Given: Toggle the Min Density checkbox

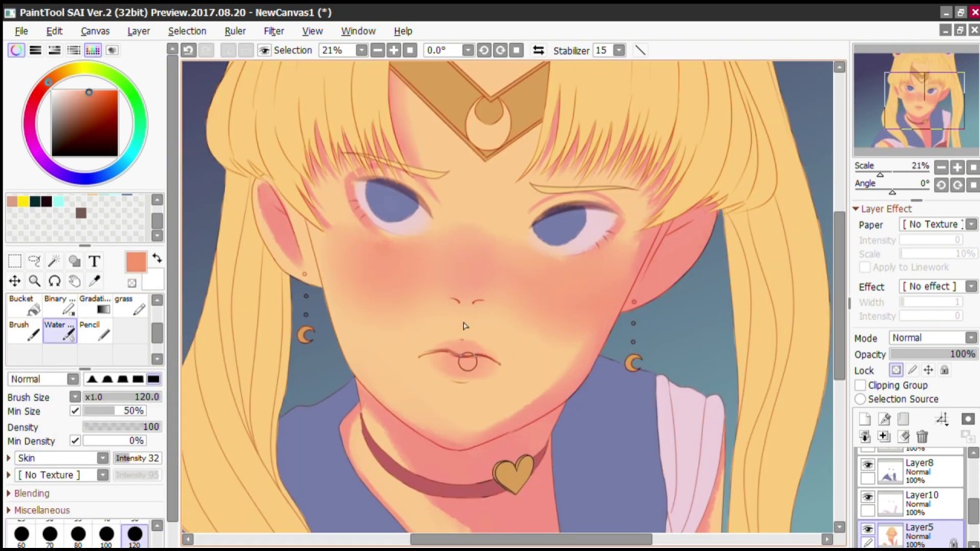Looking at the screenshot, I should tap(75, 441).
